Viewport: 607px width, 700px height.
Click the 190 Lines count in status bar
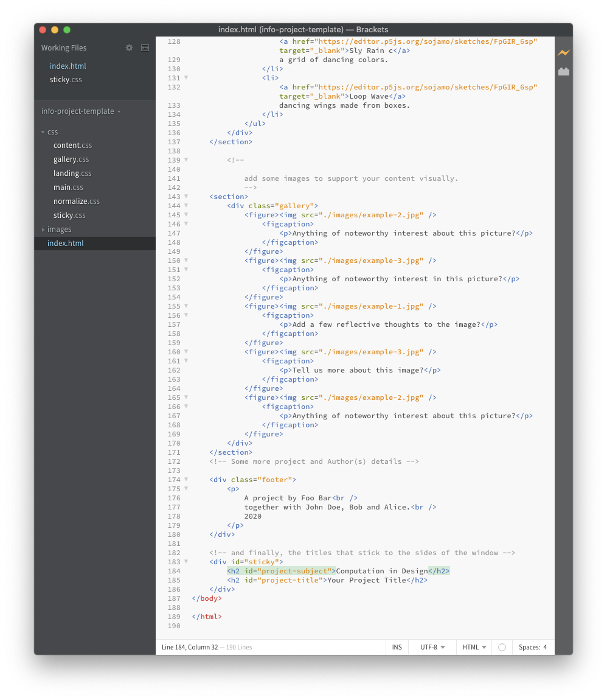pyautogui.click(x=239, y=647)
